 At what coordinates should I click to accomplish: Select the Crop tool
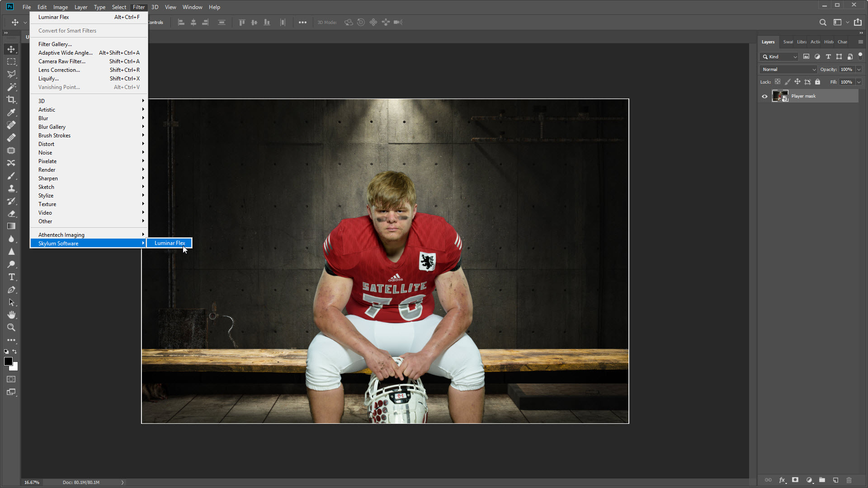(11, 100)
